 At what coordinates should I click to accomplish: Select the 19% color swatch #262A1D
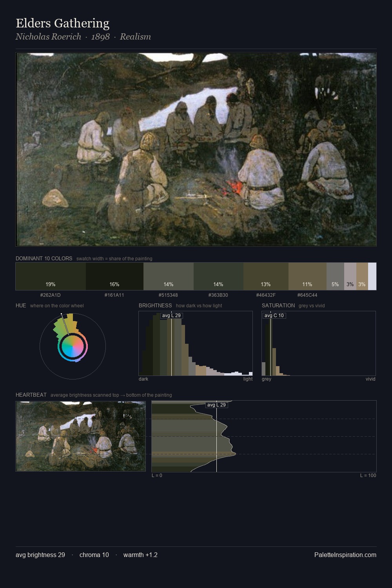click(x=51, y=276)
